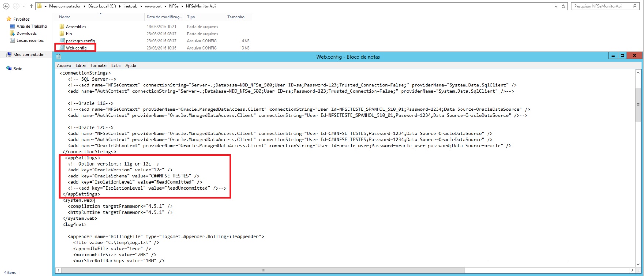This screenshot has height=276, width=644.
Task: Open the Ajuda menu in Notepad
Action: point(131,65)
